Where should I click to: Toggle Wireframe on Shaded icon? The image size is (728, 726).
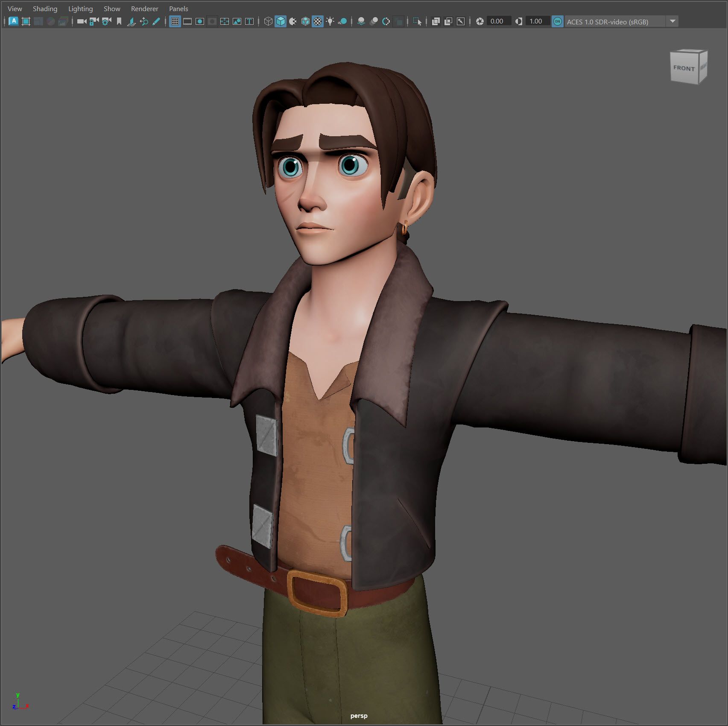(x=305, y=21)
